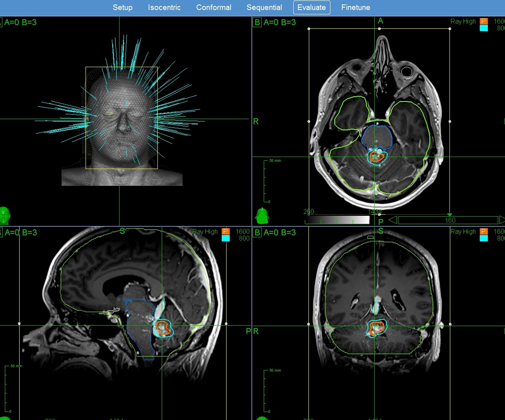
Task: Open the Finetune tab
Action: 355,7
